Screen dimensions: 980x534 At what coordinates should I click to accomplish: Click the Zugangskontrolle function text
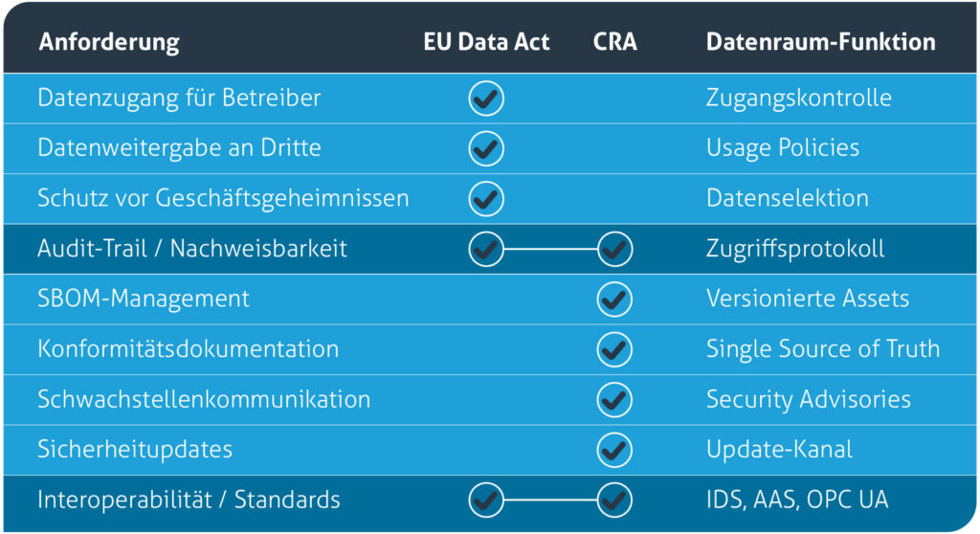pyautogui.click(x=799, y=99)
